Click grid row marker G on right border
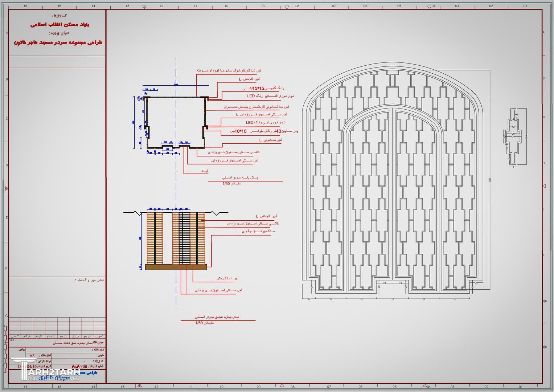This screenshot has width=554, height=392. click(x=545, y=301)
